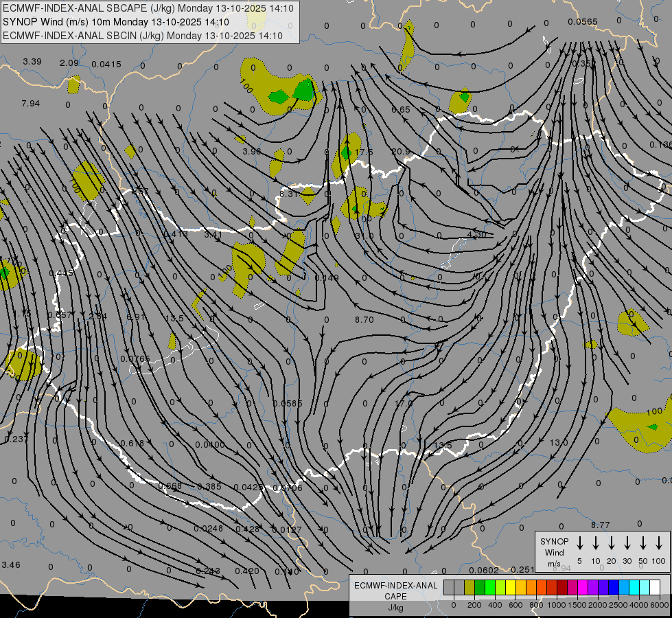Click the map value '13.0'

click(559, 443)
